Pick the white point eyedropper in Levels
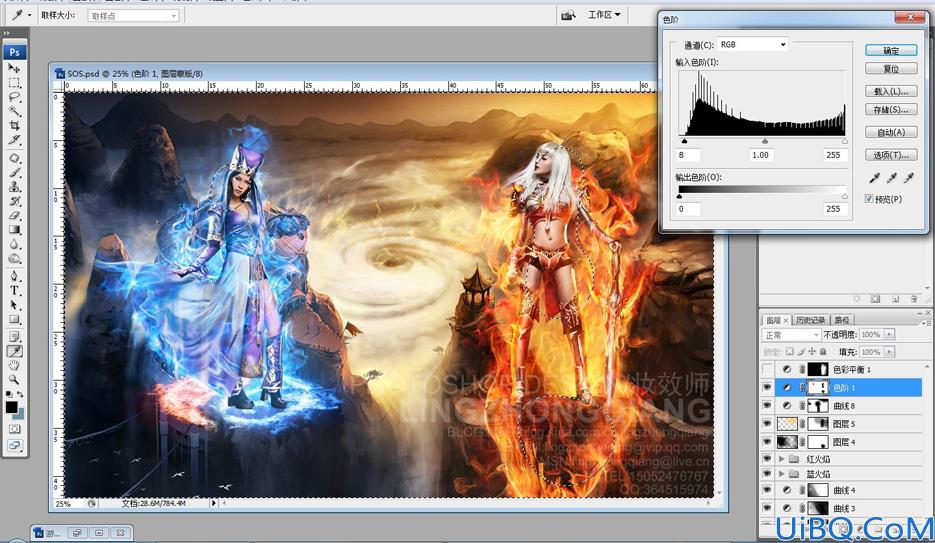 908,178
